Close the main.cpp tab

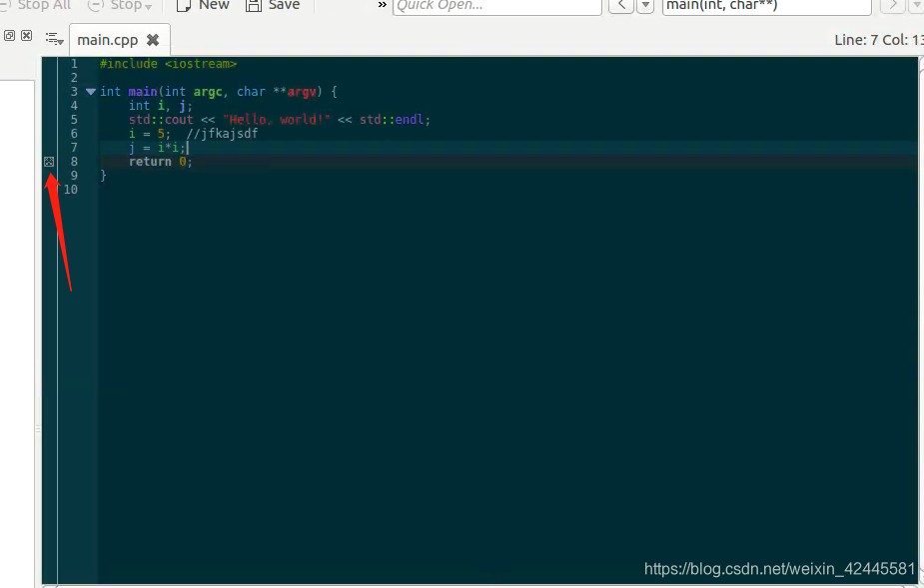pos(153,40)
